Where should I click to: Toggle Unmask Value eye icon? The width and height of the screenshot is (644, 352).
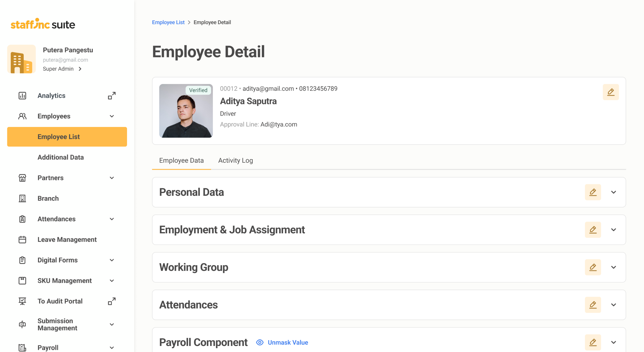tap(260, 342)
